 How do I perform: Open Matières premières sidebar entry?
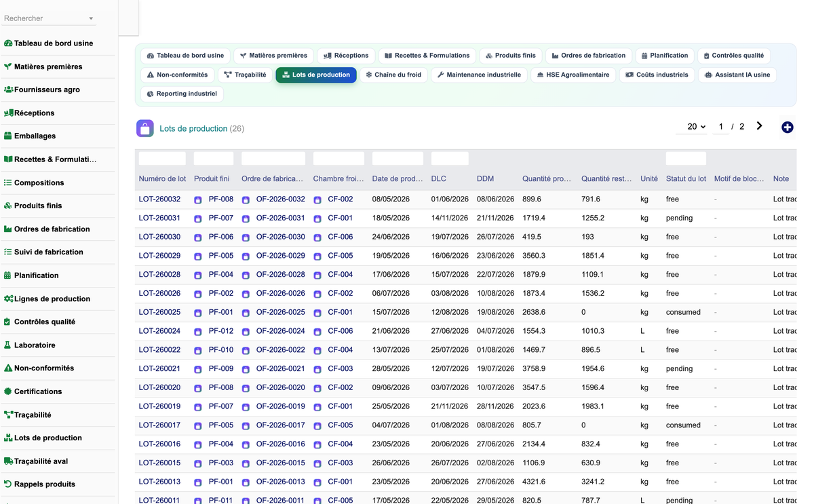coord(43,66)
